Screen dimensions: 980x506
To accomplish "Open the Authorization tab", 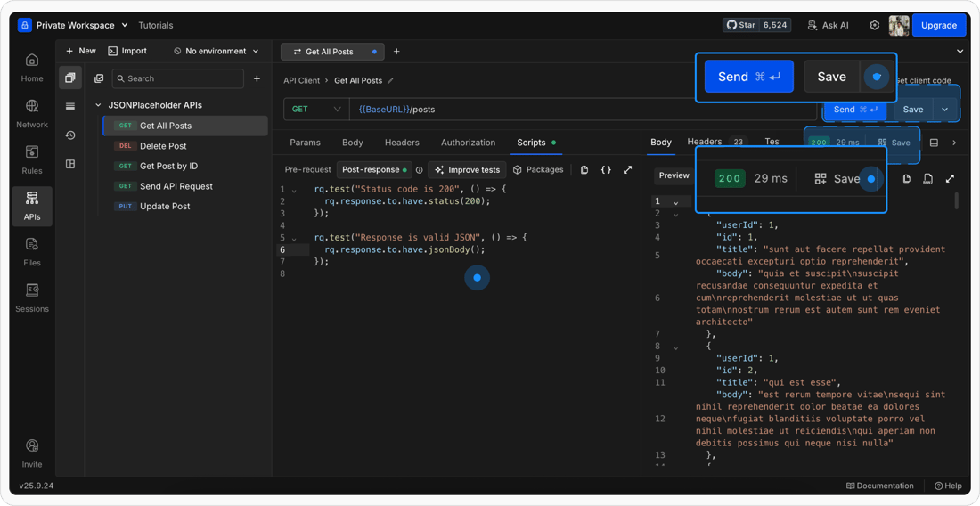I will [468, 143].
